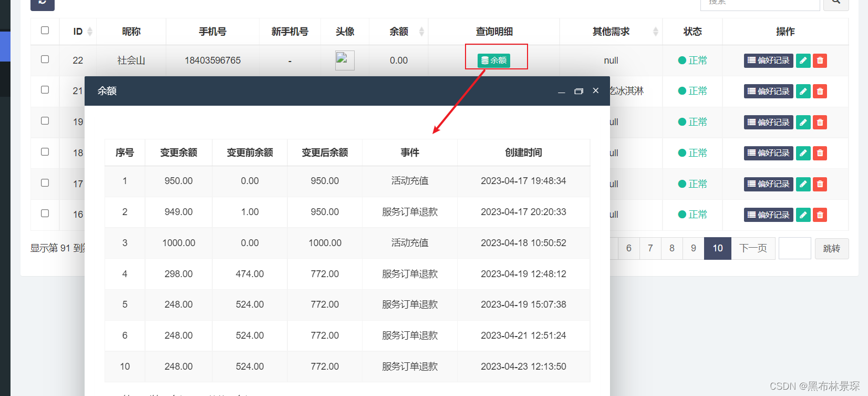Click the 正常 status toggle in row 17
Screen dimensions: 868x396
tap(693, 184)
